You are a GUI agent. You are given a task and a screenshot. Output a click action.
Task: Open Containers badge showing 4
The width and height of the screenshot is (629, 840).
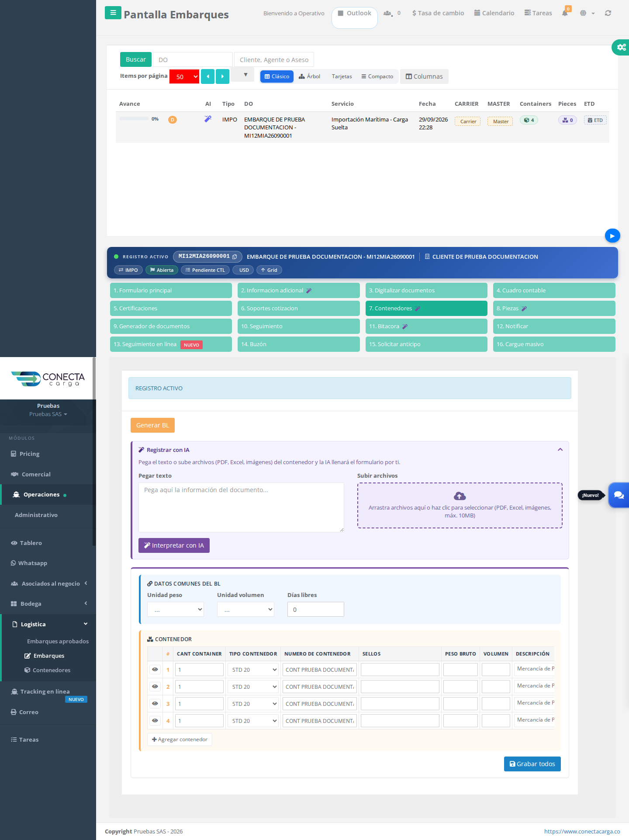[529, 120]
